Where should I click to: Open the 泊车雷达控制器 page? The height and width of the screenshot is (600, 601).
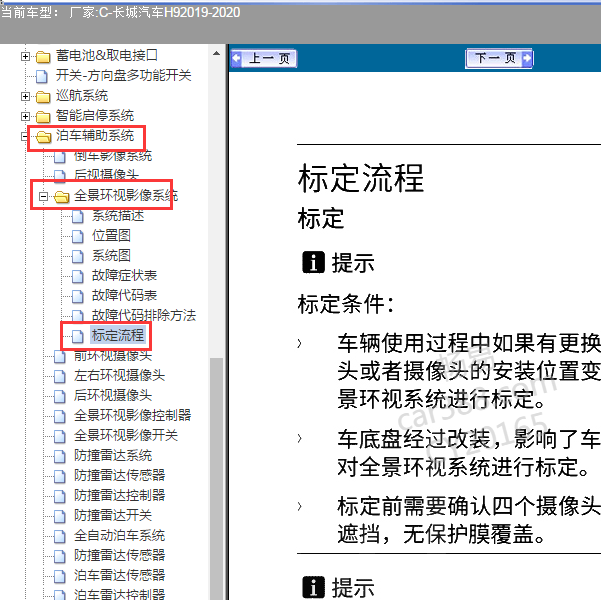[119, 594]
